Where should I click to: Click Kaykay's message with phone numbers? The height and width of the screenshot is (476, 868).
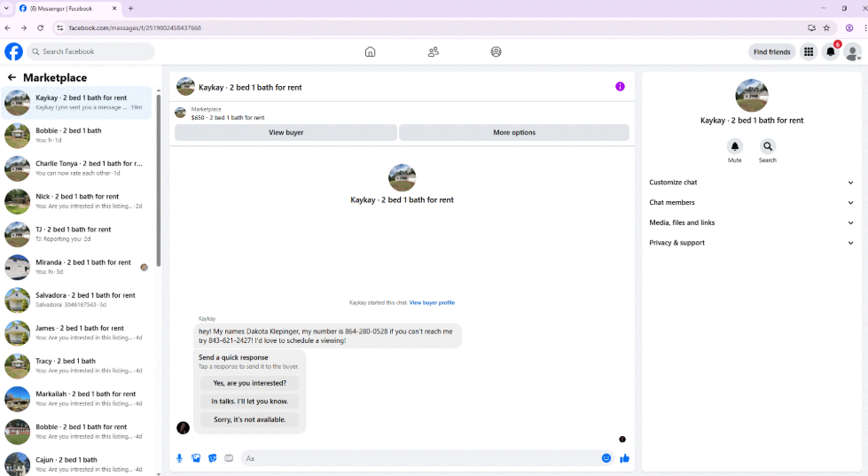[x=328, y=336]
